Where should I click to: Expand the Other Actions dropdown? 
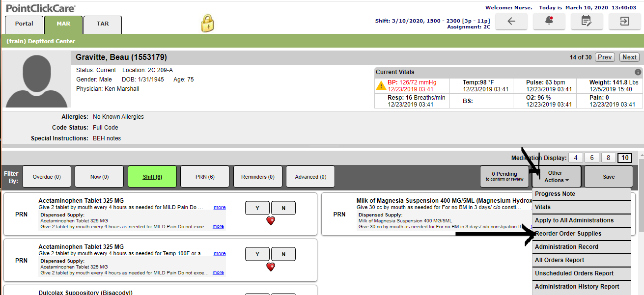click(557, 177)
